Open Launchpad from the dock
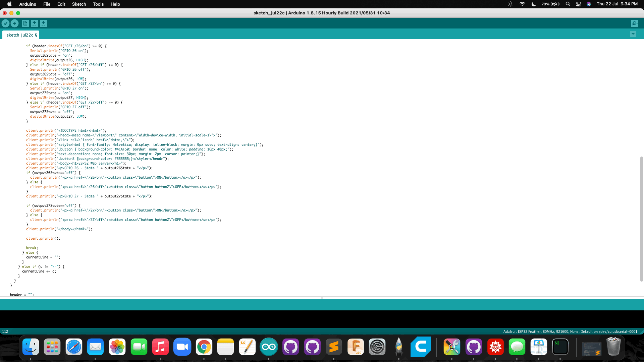This screenshot has height=362, width=644. click(x=52, y=347)
